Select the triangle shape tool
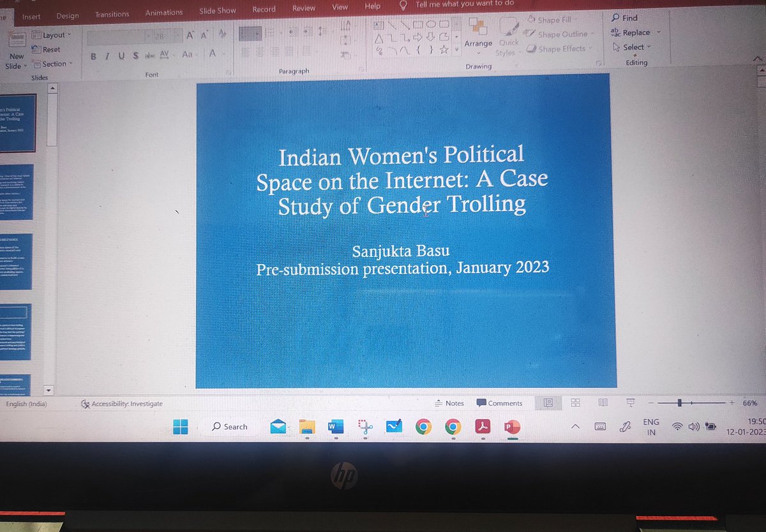This screenshot has width=766, height=532. tap(378, 38)
